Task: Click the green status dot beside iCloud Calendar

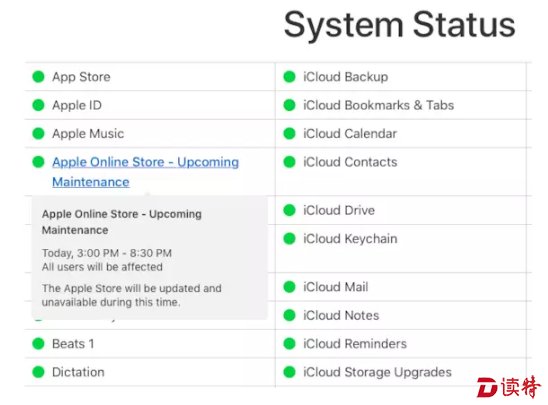Action: 289,133
